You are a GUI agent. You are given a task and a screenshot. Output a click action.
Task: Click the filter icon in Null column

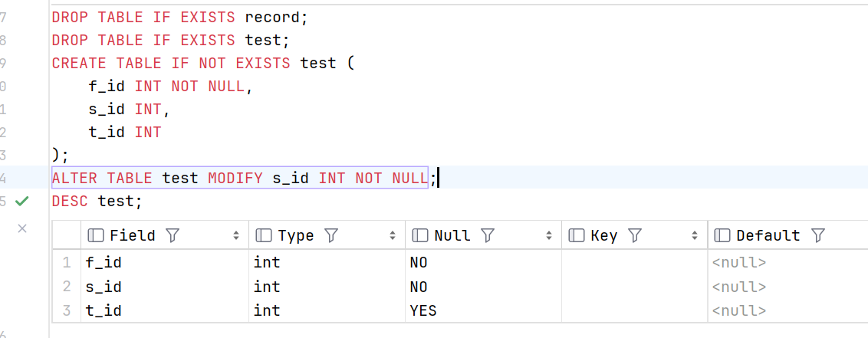click(x=487, y=235)
